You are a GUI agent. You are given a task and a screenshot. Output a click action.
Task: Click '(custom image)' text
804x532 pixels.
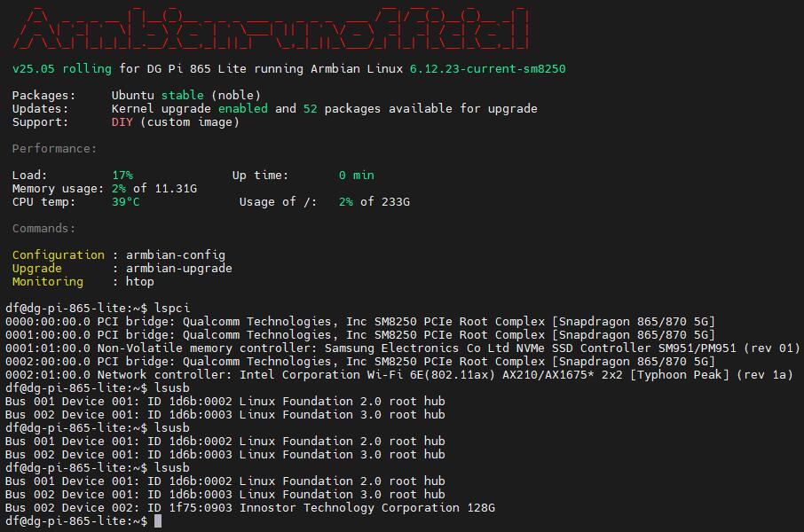190,122
